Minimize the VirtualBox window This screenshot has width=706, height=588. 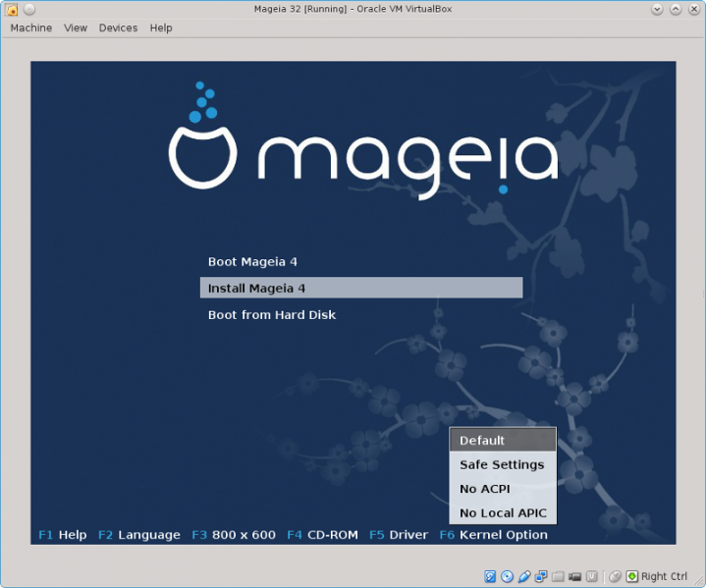657,9
